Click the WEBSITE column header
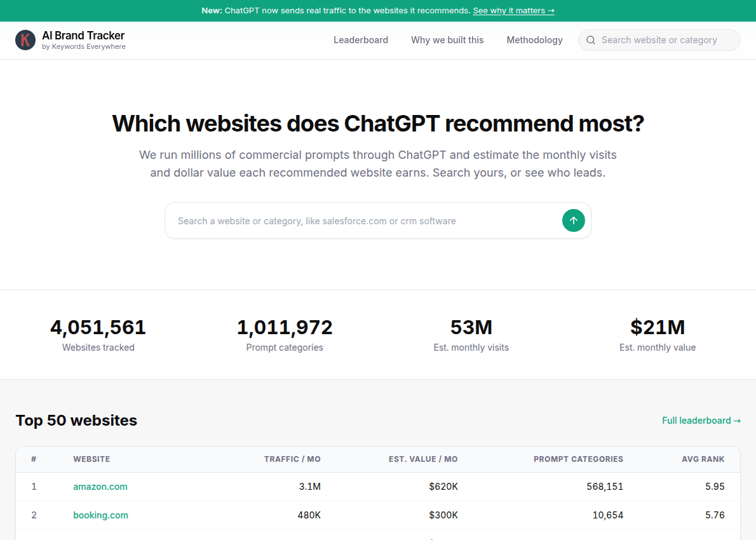756x540 pixels. pyautogui.click(x=91, y=459)
